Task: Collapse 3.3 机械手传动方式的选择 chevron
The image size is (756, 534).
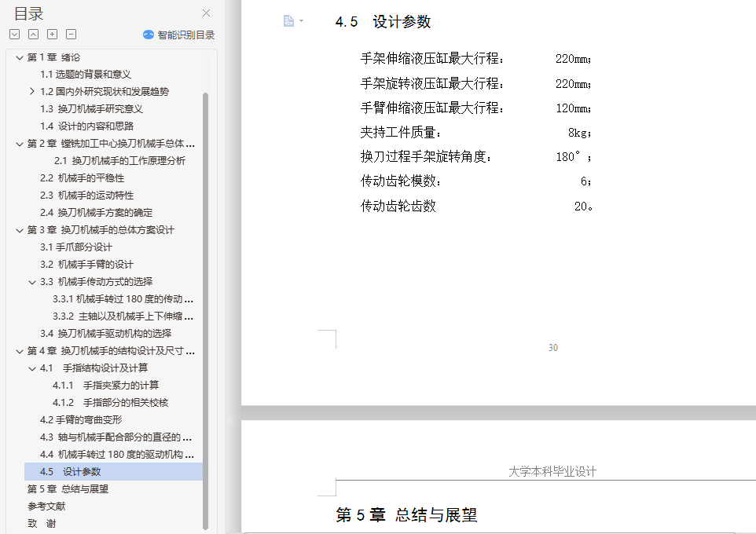Action: (x=31, y=282)
